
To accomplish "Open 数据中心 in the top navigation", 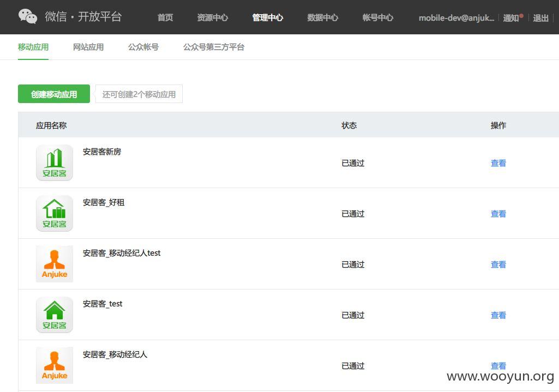I will click(x=323, y=17).
